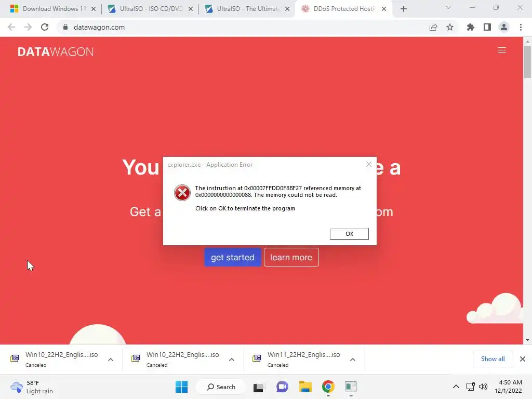532x399 pixels.
Task: Close the DDoS Protected Hosting tab
Action: pyautogui.click(x=384, y=9)
